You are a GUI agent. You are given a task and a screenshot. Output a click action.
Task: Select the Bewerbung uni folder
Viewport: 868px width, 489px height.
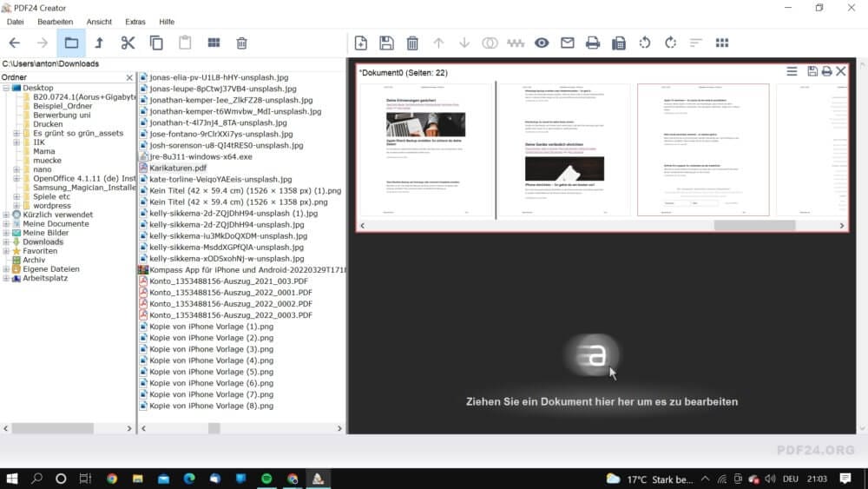pos(62,116)
